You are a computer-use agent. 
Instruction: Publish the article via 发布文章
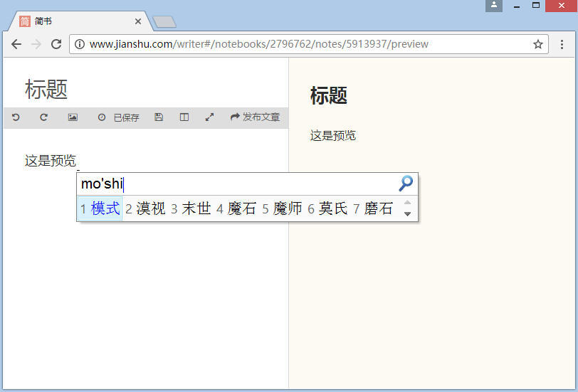tap(255, 117)
